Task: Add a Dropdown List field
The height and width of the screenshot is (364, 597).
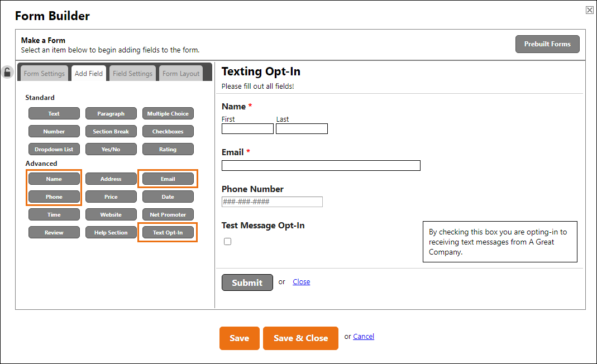Action: coord(54,149)
